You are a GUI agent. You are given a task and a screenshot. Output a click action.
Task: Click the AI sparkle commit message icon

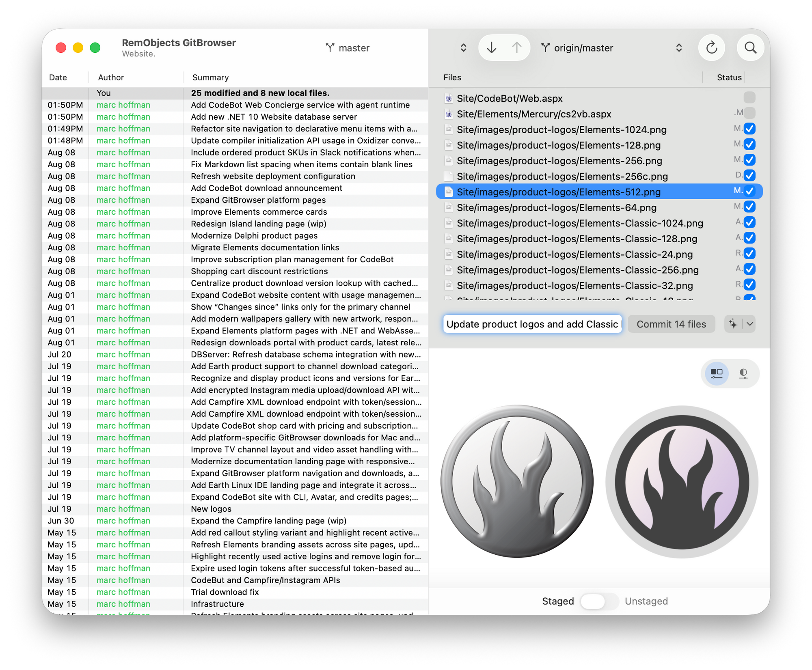pyautogui.click(x=733, y=324)
